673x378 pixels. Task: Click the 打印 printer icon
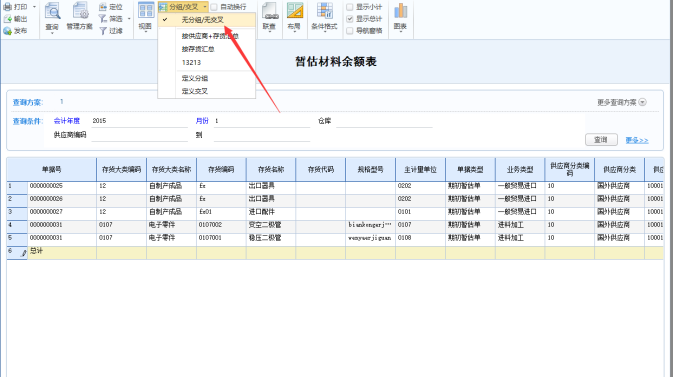pyautogui.click(x=7, y=6)
